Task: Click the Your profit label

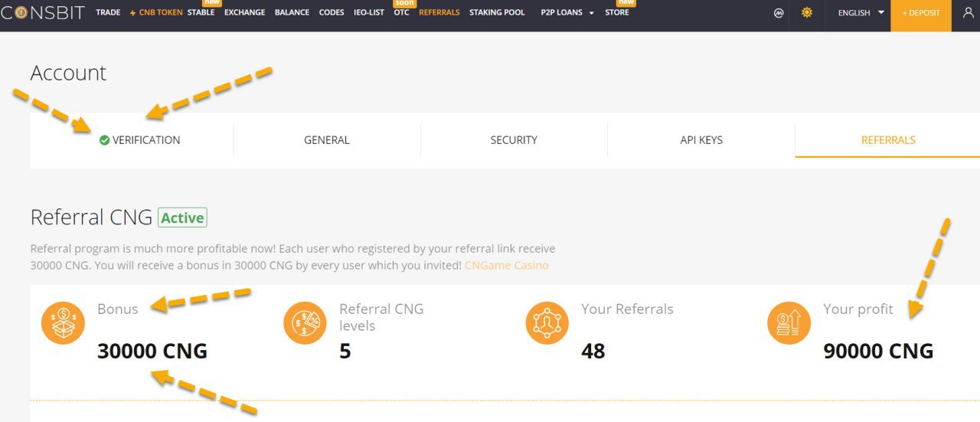Action: pyautogui.click(x=858, y=309)
